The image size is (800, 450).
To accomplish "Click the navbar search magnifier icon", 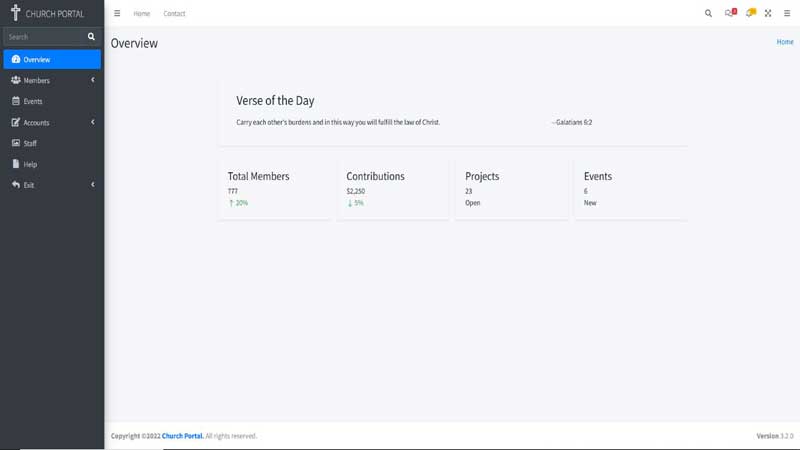I will [708, 14].
